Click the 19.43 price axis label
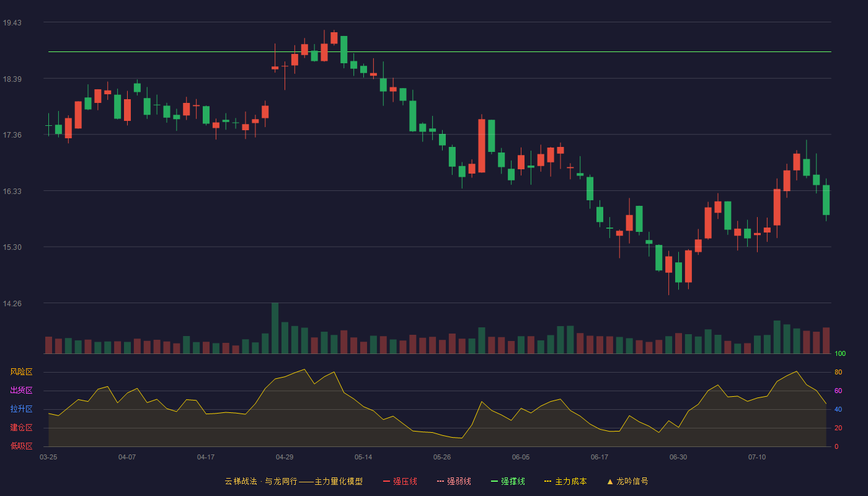 [12, 23]
